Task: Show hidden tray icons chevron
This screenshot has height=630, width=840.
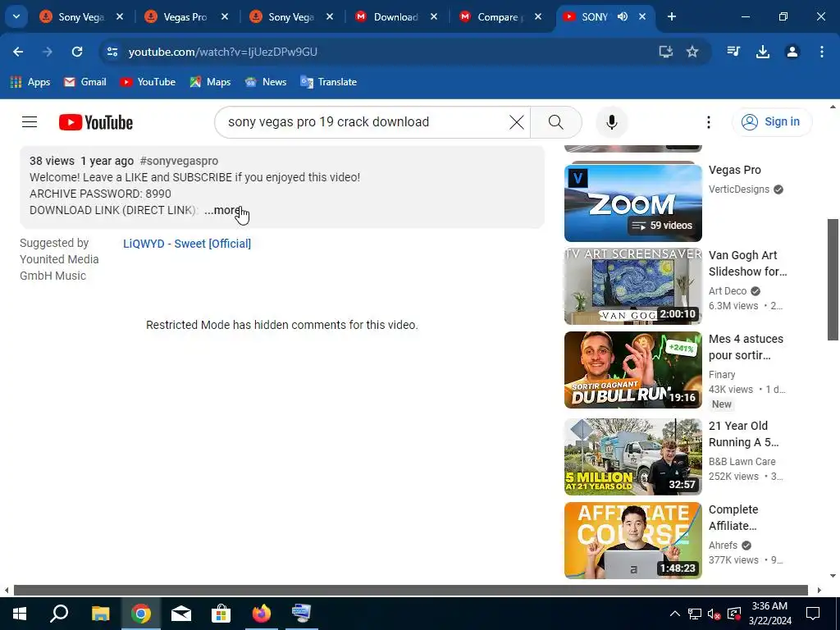Action: pyautogui.click(x=675, y=614)
